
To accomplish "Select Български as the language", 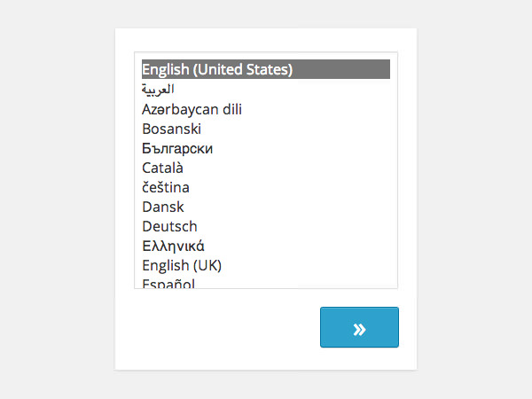I will tap(176, 148).
